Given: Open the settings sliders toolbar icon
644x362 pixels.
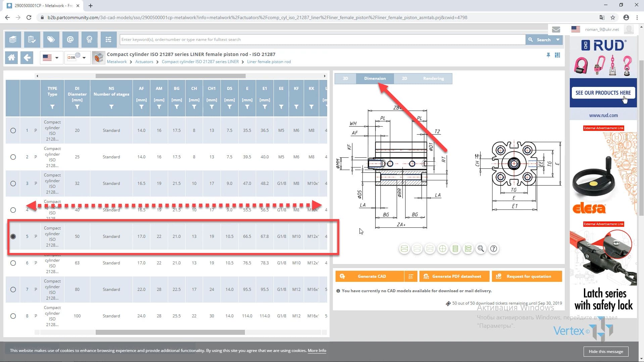Looking at the screenshot, I should (108, 40).
